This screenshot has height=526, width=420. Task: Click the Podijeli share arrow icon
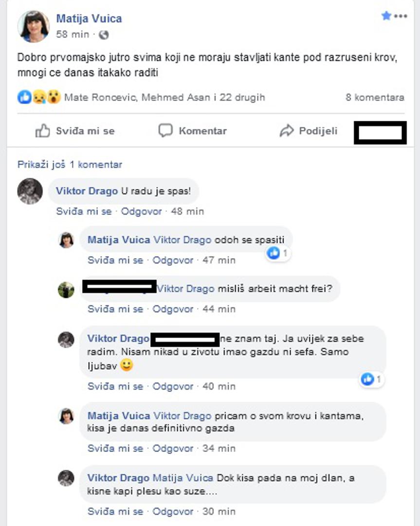click(x=287, y=131)
